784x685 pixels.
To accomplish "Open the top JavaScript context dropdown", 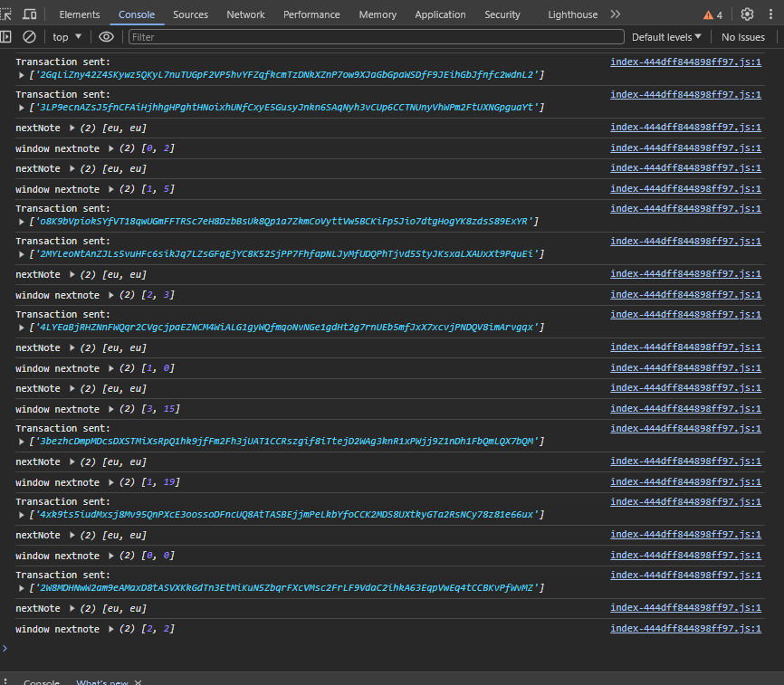I will (x=67, y=37).
